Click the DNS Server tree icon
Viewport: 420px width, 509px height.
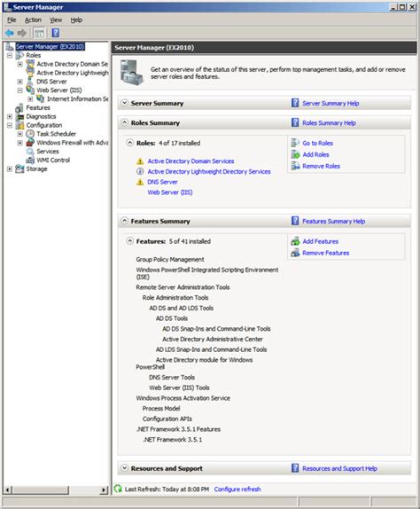[x=30, y=82]
